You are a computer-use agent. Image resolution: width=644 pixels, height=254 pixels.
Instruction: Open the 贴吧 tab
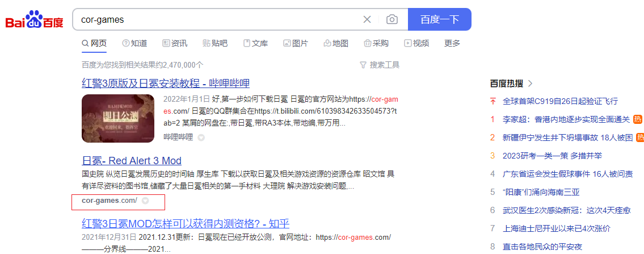click(215, 44)
